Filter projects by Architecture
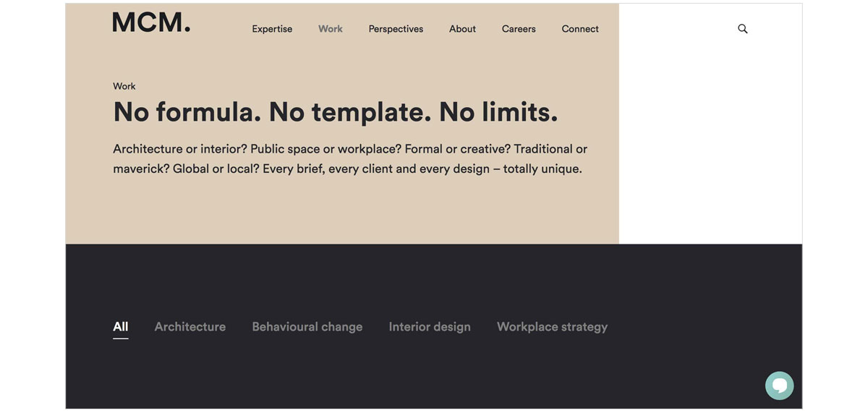The width and height of the screenshot is (868, 413). point(190,327)
